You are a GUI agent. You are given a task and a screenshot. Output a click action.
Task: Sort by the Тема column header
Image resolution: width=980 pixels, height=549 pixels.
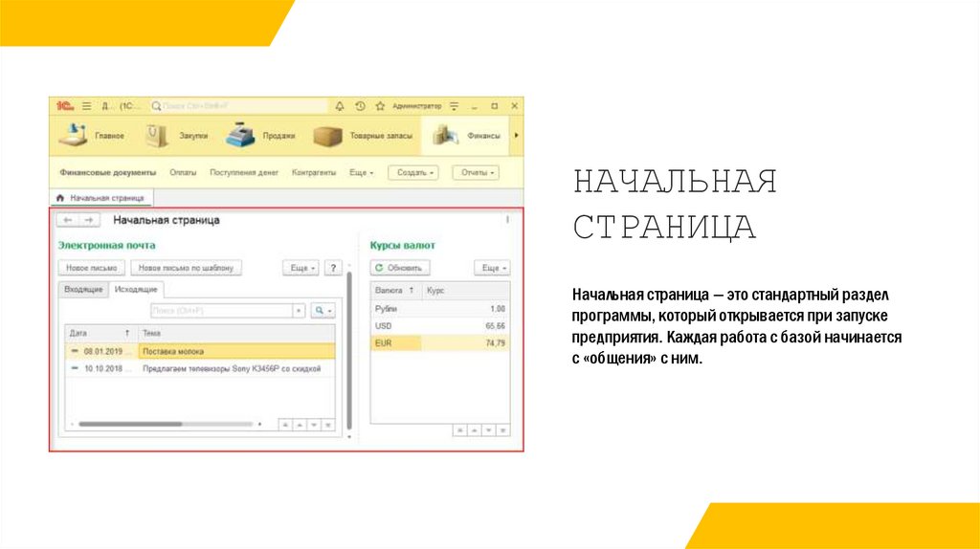236,334
